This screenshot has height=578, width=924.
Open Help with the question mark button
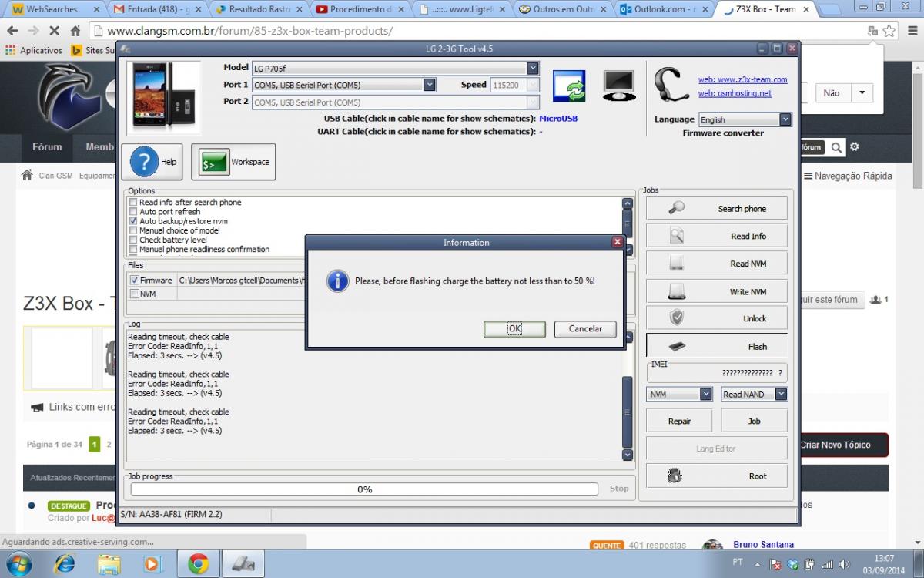[x=152, y=162]
